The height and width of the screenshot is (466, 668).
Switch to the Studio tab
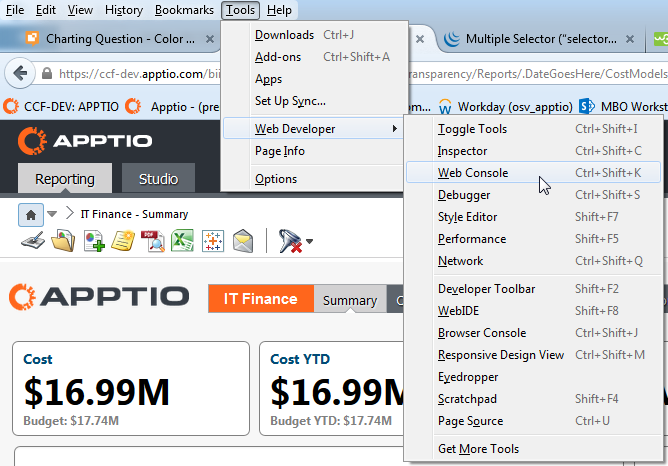tap(158, 178)
